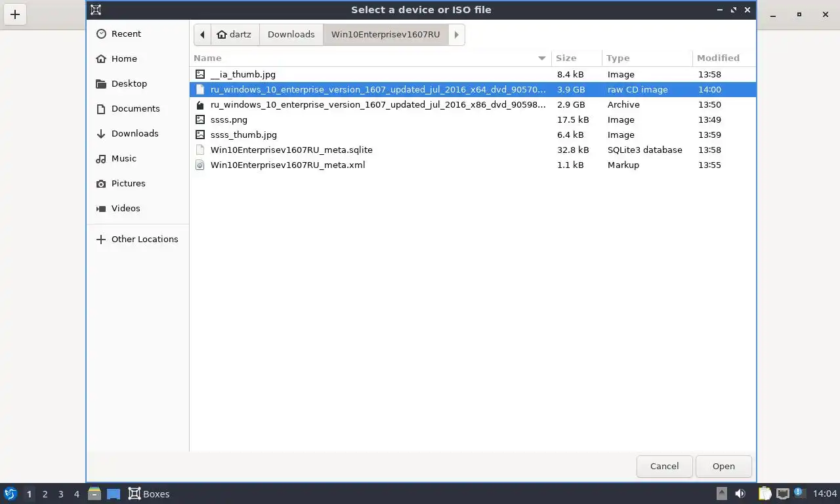Screen dimensions: 840x504
Task: Open Other Locations in the sidebar
Action: [x=138, y=239]
